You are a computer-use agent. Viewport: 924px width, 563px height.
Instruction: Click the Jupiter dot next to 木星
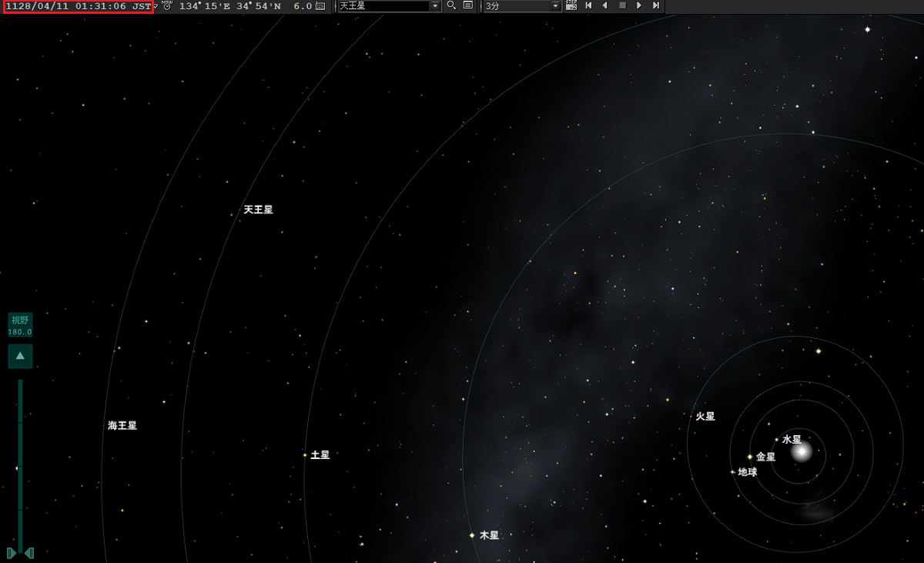click(471, 535)
